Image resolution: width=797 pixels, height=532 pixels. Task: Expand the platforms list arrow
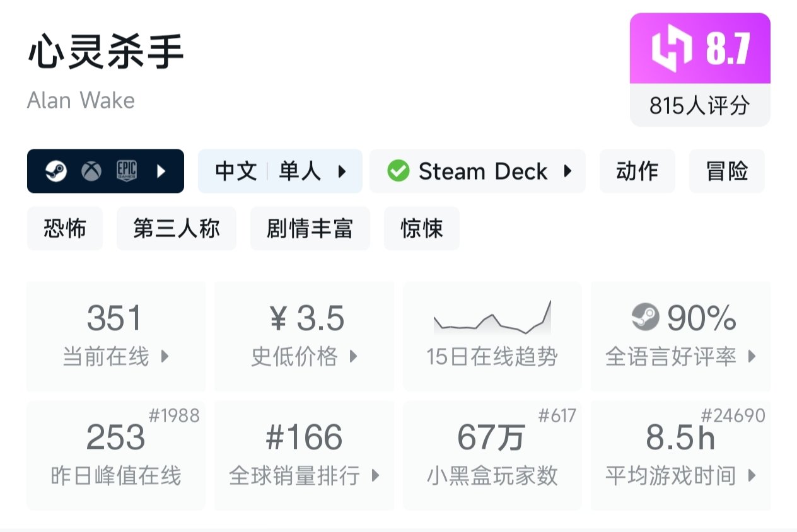161,171
